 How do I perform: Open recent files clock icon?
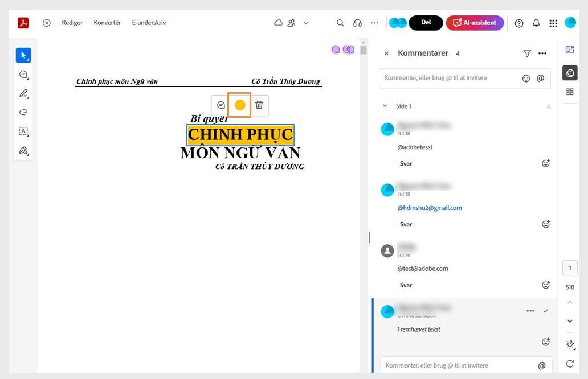pos(47,23)
